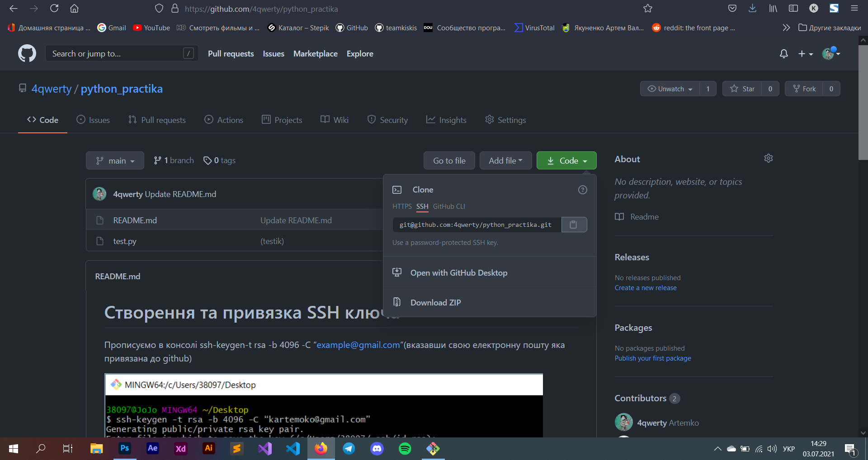Screen dimensions: 868x460
Task: Open the user avatar profile menu
Action: click(831, 54)
